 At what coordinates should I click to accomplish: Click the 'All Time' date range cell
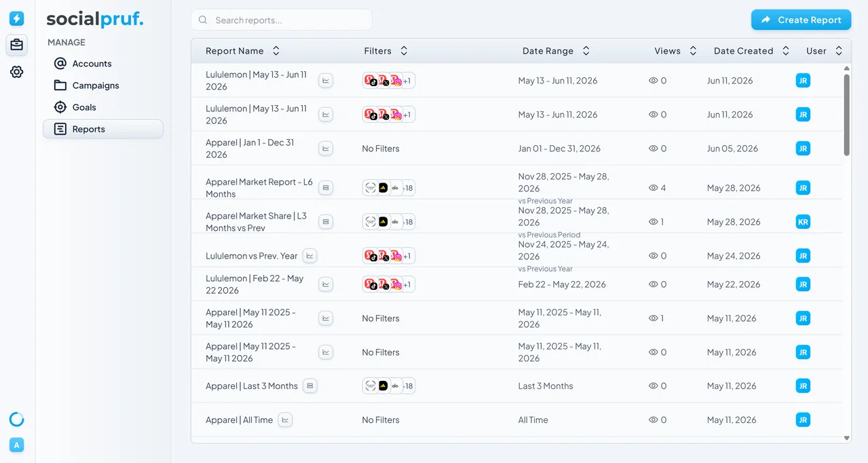point(533,420)
